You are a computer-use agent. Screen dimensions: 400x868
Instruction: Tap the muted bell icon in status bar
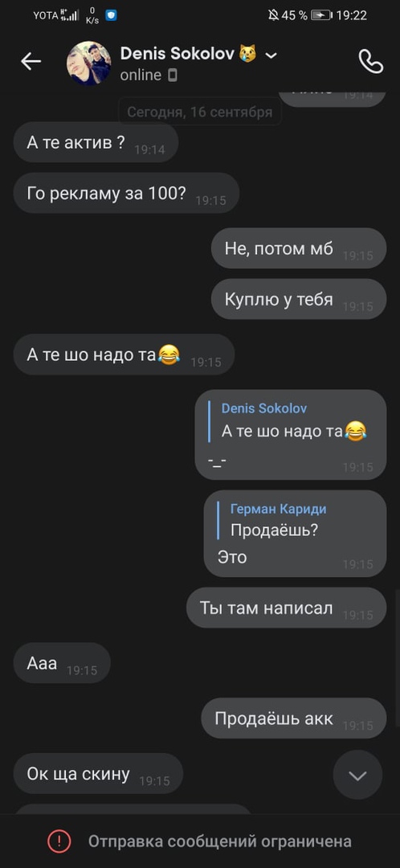pos(273,15)
